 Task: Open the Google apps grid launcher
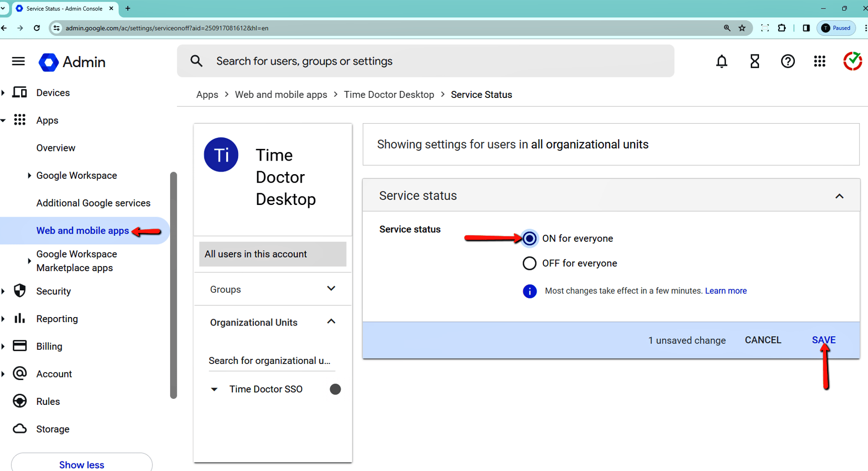pos(820,61)
